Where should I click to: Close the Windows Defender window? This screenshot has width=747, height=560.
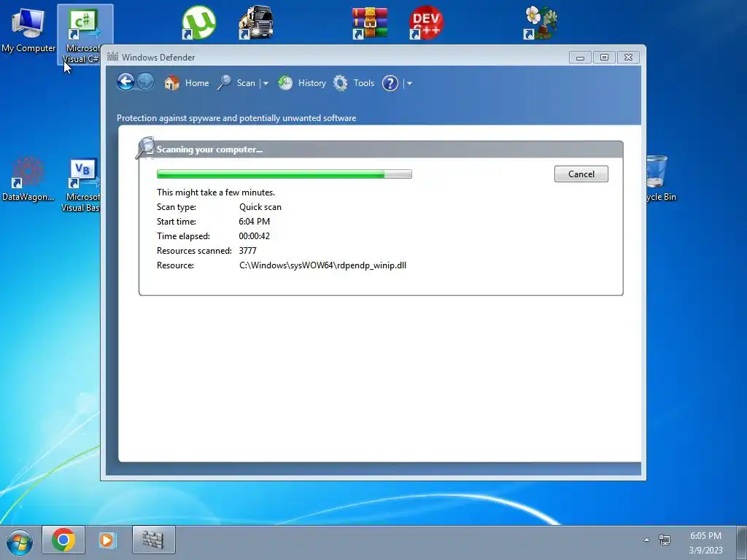click(628, 58)
